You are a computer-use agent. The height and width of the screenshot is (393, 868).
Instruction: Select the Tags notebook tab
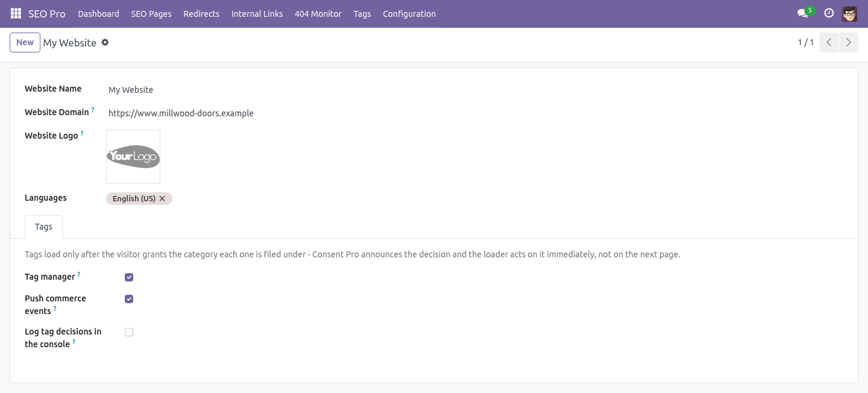click(43, 227)
